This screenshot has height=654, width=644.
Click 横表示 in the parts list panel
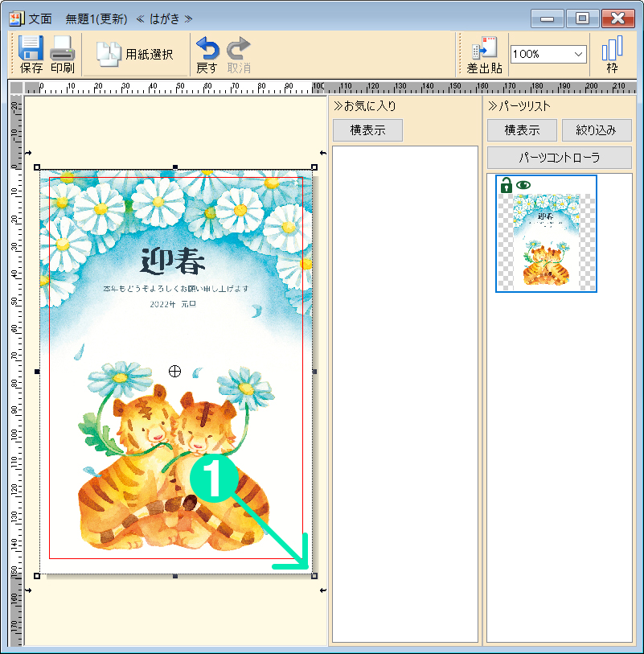tap(520, 130)
